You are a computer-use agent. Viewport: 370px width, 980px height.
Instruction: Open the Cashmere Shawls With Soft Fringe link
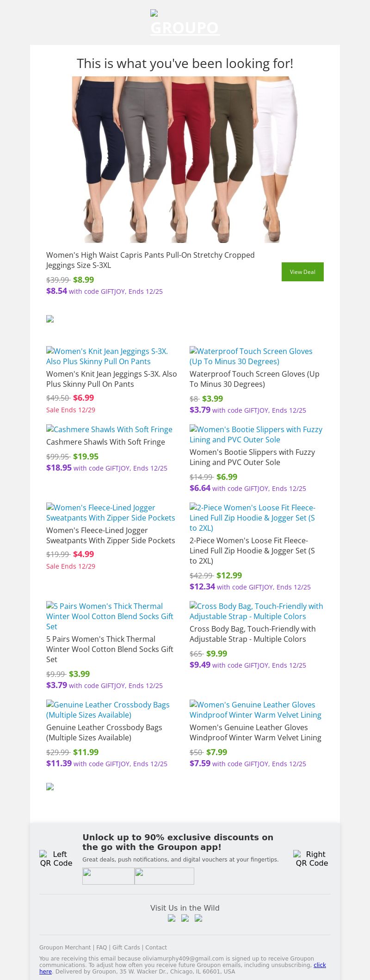click(x=109, y=429)
